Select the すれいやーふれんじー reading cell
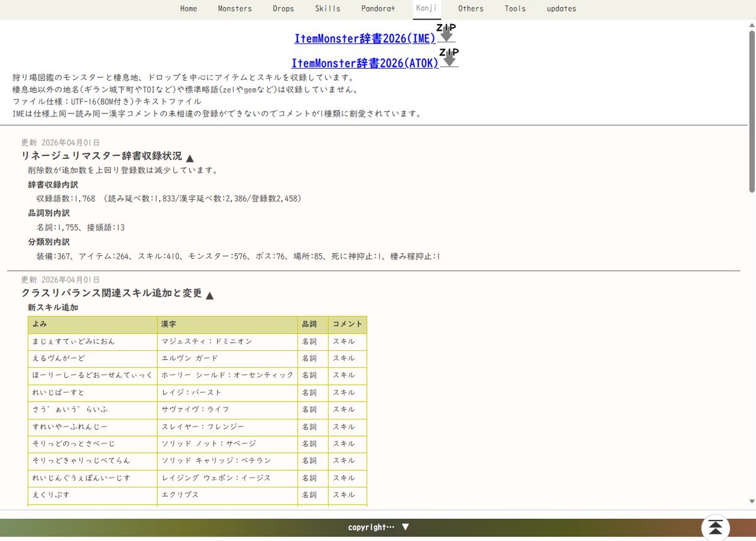756x541 pixels. pos(93,427)
